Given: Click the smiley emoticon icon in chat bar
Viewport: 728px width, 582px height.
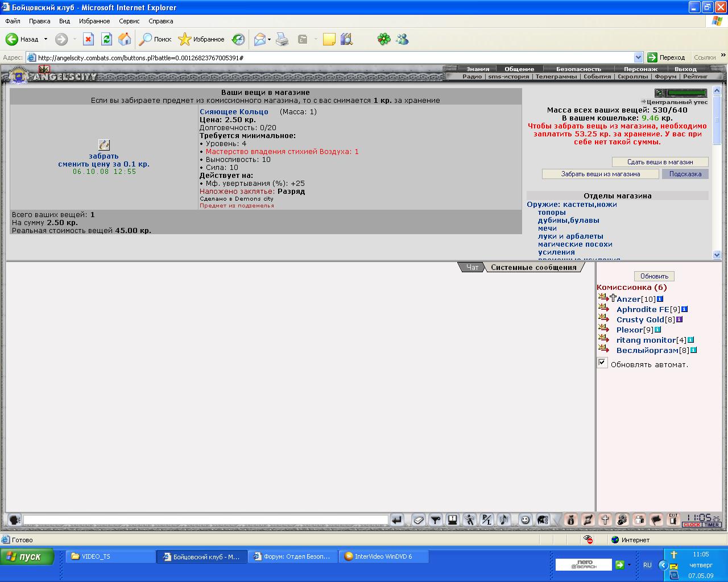Looking at the screenshot, I should click(x=525, y=519).
